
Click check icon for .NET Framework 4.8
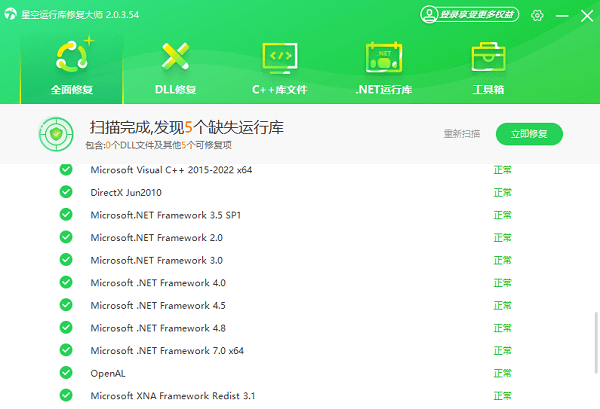[x=66, y=328]
